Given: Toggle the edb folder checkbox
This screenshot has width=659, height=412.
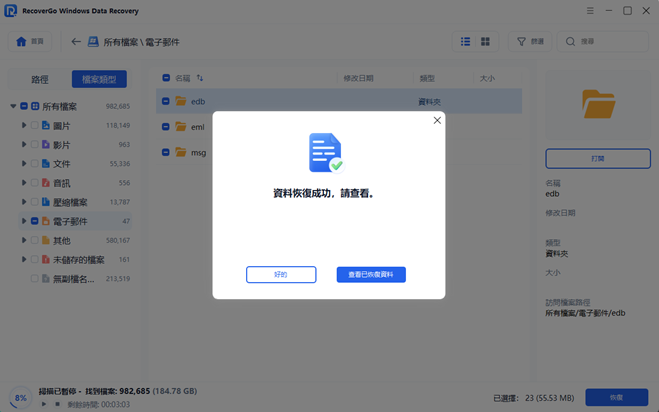Looking at the screenshot, I should click(166, 101).
